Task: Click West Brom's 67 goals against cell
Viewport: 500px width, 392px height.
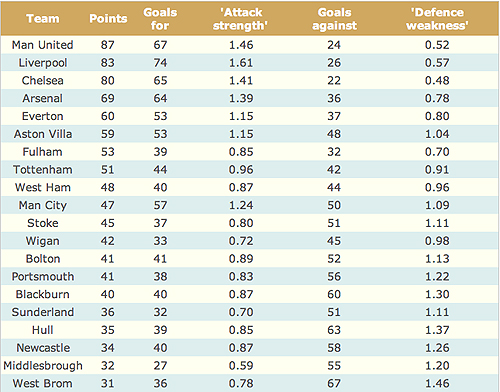Action: (x=334, y=383)
